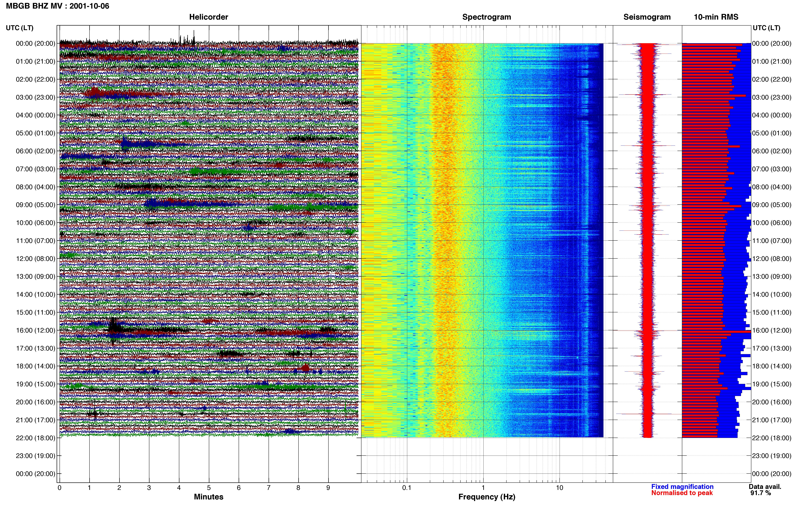The width and height of the screenshot is (812, 508).
Task: Click the Minutes axis title
Action: click(209, 497)
